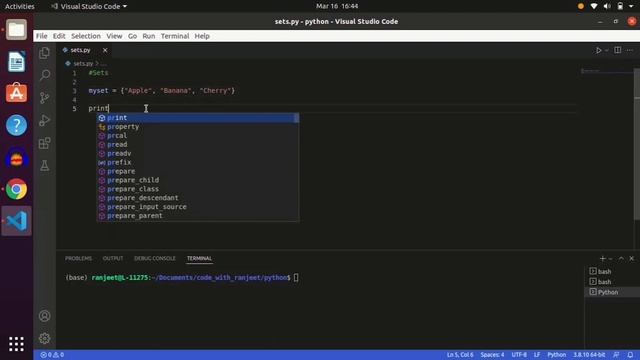Open run button dropdown arrow

(x=607, y=50)
